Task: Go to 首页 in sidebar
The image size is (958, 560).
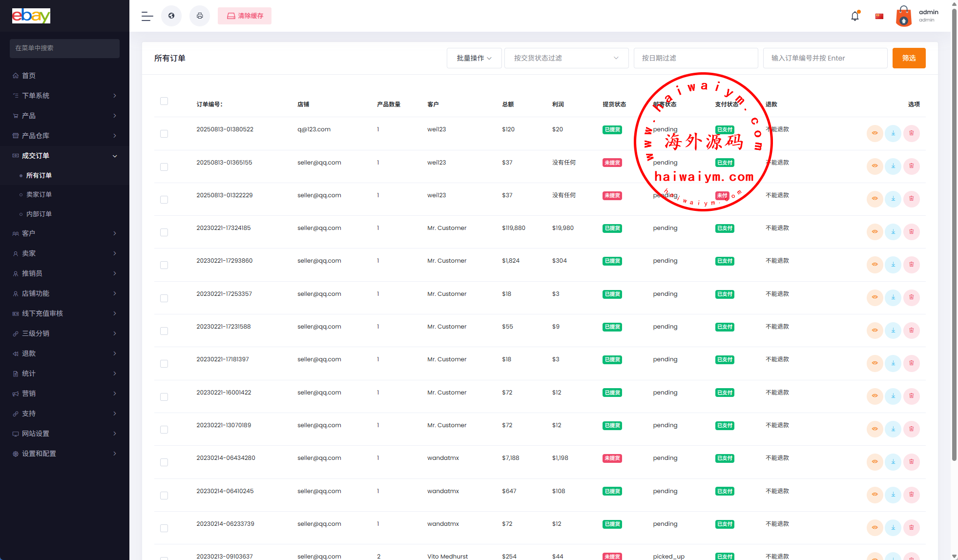Action: click(x=29, y=76)
